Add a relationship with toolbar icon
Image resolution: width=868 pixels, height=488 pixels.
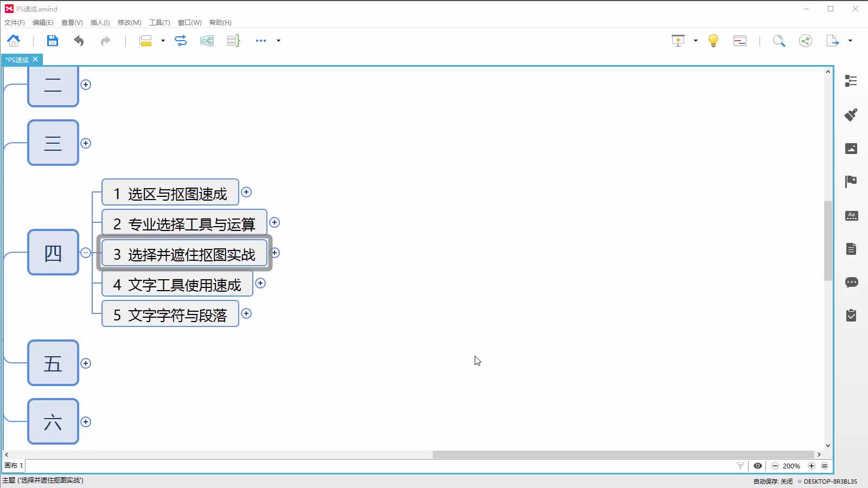coord(181,41)
